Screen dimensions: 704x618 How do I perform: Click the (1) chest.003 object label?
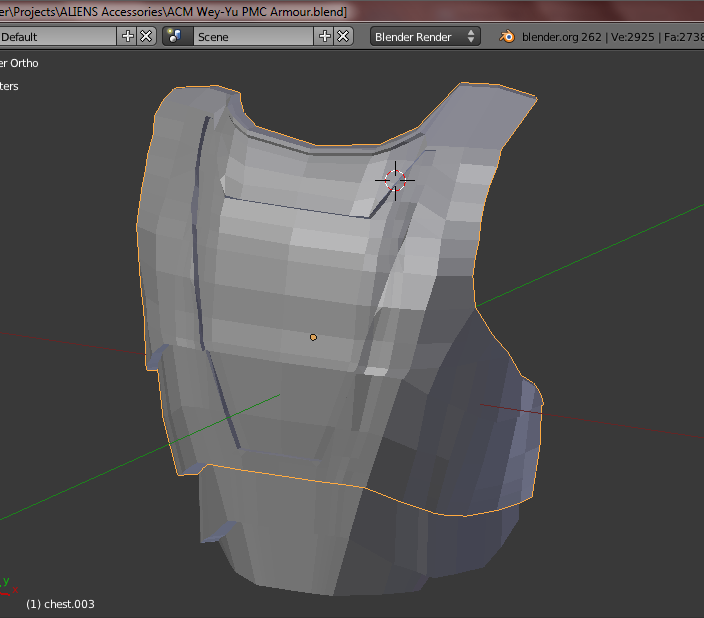pos(60,604)
